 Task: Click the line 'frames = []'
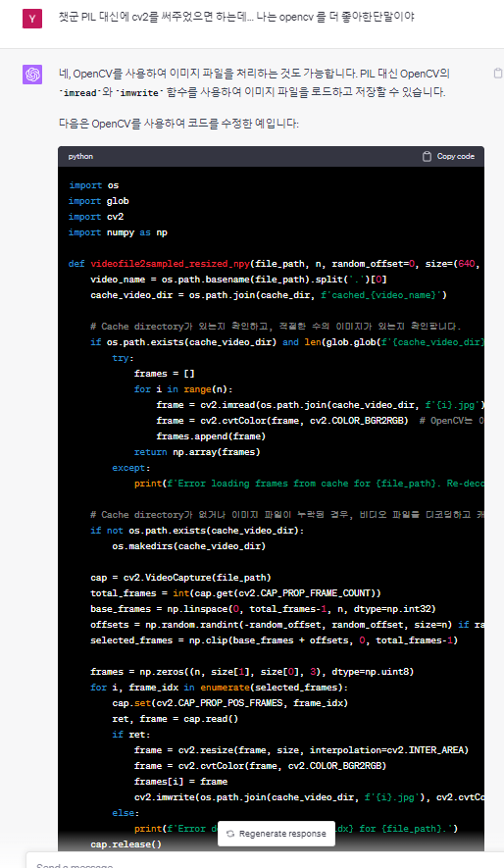click(x=165, y=374)
